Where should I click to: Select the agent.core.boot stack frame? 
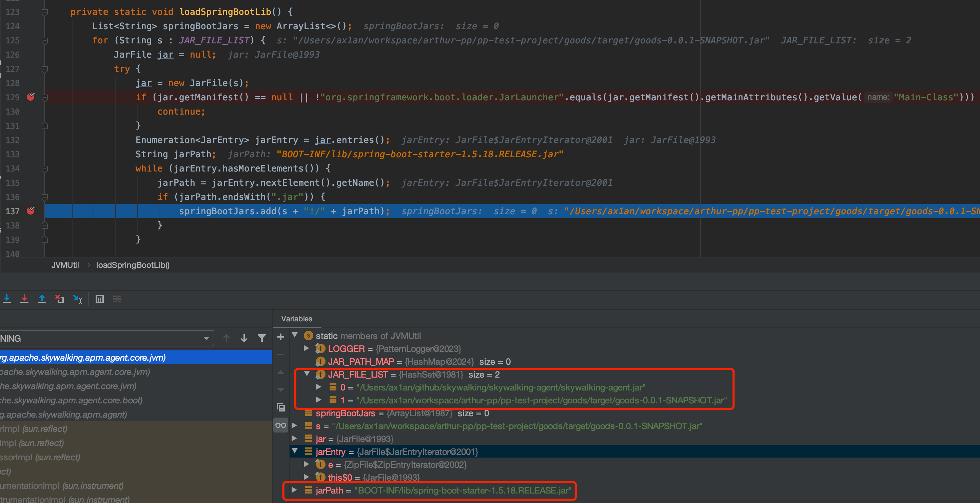(72, 400)
